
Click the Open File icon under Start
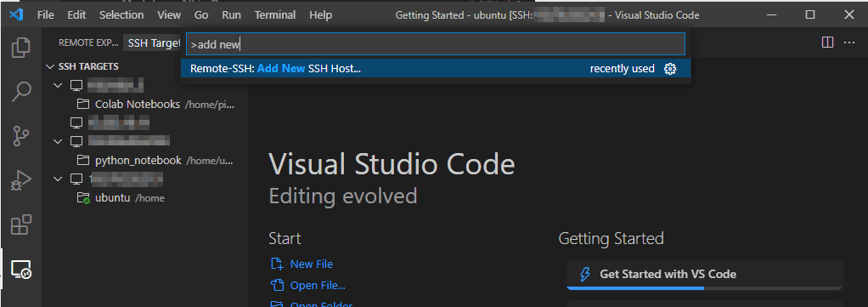click(277, 286)
